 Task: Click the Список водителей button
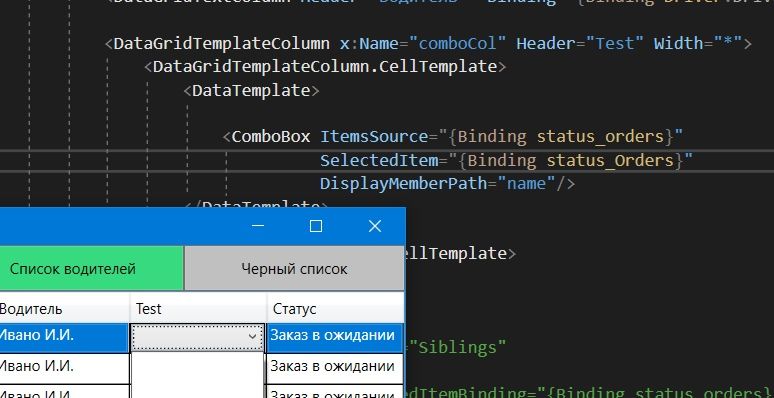91,269
